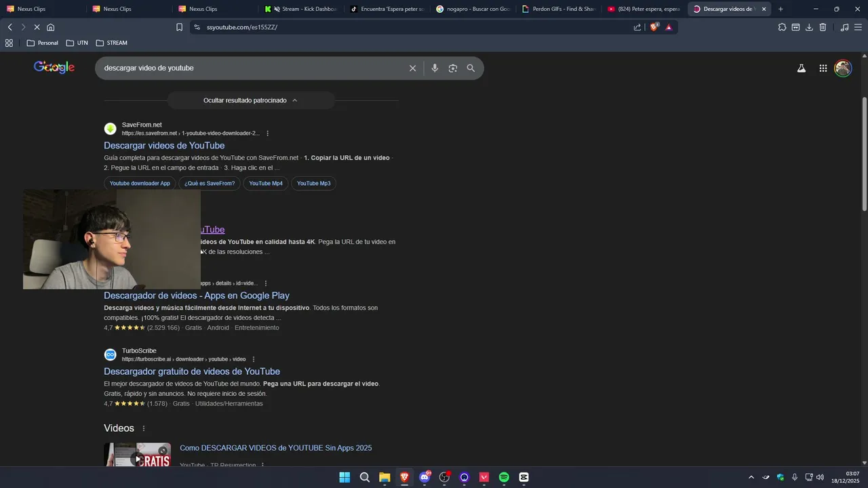Click the share icon in the address bar
The width and height of the screenshot is (868, 488).
click(x=637, y=27)
